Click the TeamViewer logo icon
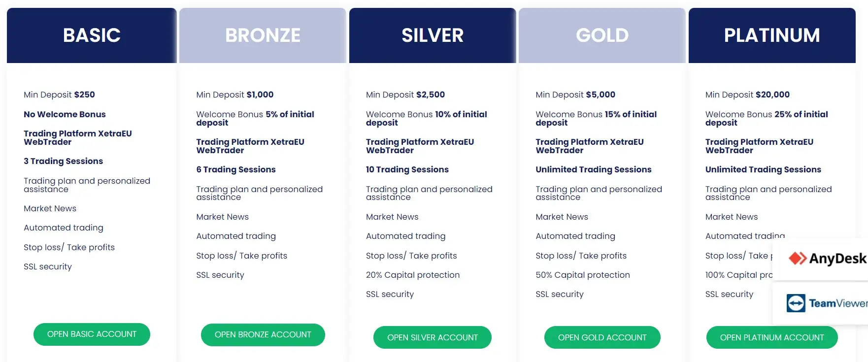The width and height of the screenshot is (868, 362). click(796, 303)
